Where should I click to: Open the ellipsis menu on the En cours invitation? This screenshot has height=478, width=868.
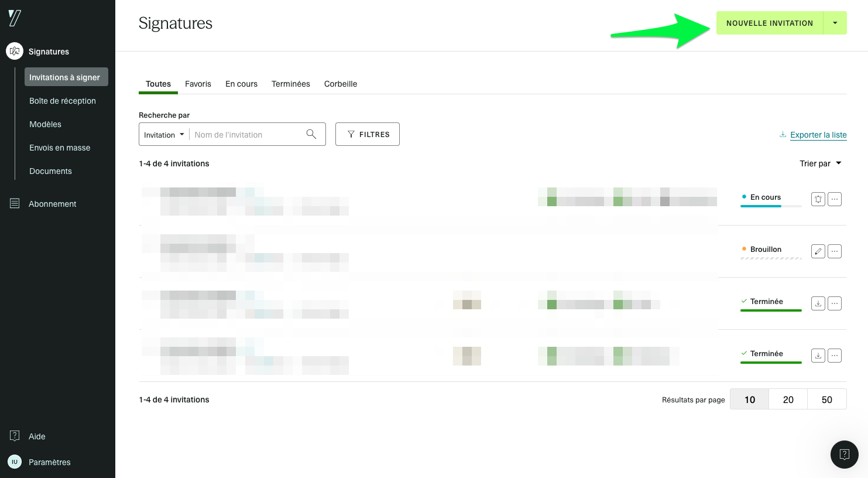(835, 199)
